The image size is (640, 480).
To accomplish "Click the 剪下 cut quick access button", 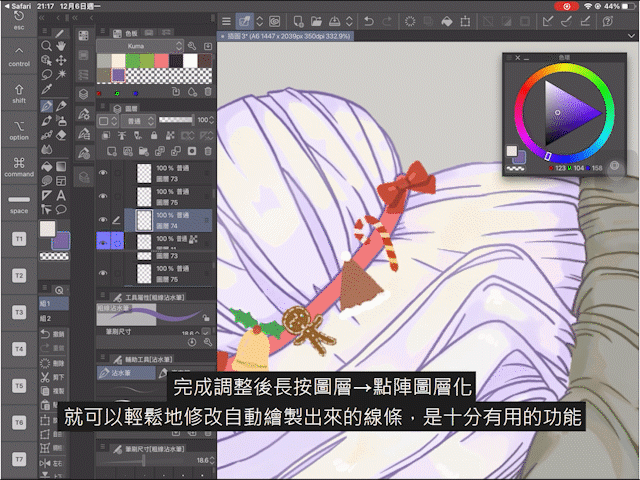I will pyautogui.click(x=53, y=377).
